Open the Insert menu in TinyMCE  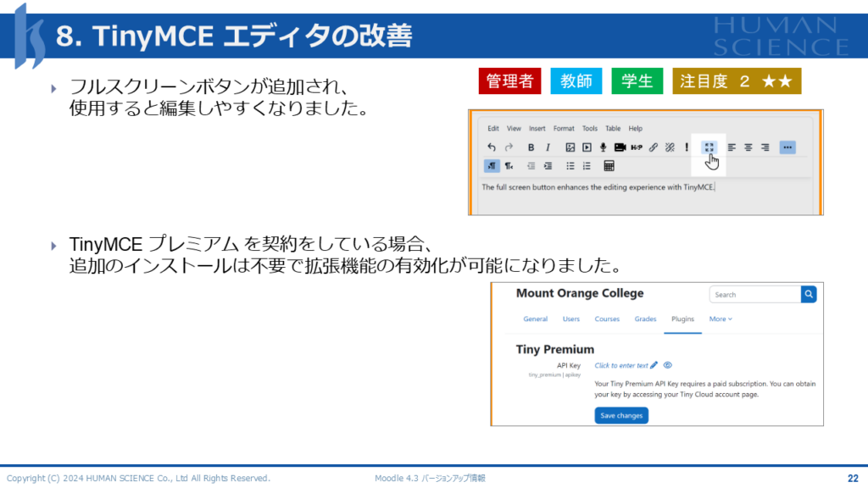tap(537, 129)
